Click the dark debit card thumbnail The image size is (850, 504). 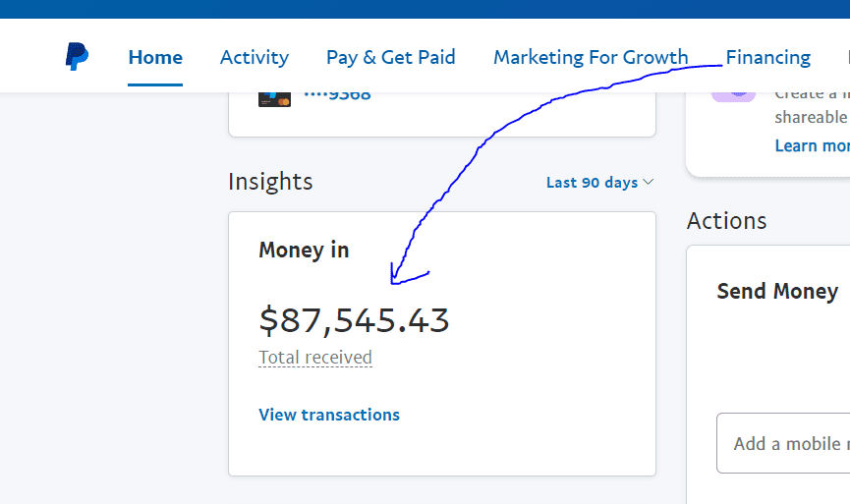tap(274, 99)
